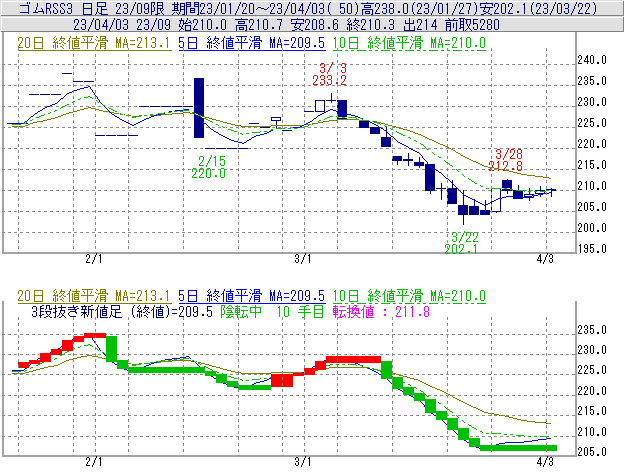Click the tall dark candlestick above 2/15
The width and height of the screenshot is (624, 475).
(199, 108)
